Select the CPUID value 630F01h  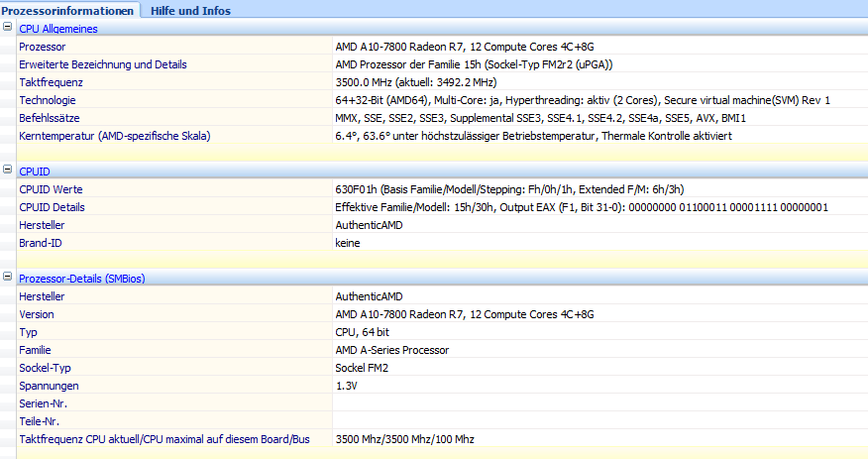(x=509, y=189)
